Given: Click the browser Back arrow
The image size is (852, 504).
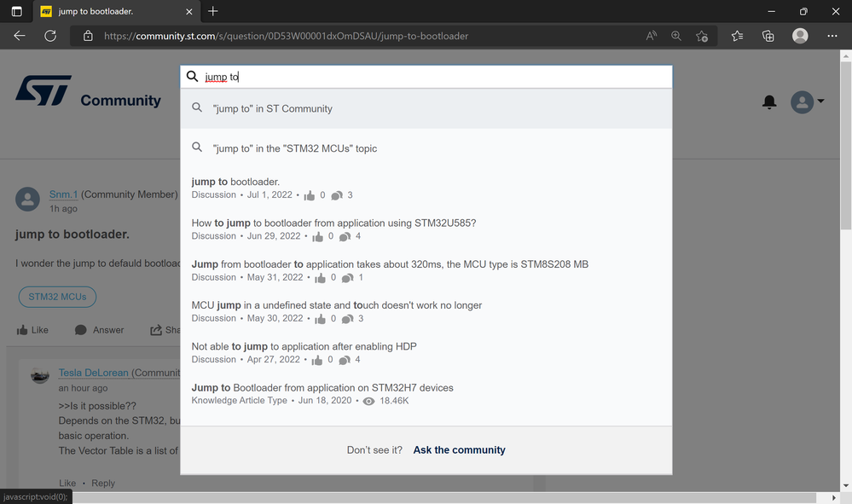Looking at the screenshot, I should pyautogui.click(x=20, y=36).
